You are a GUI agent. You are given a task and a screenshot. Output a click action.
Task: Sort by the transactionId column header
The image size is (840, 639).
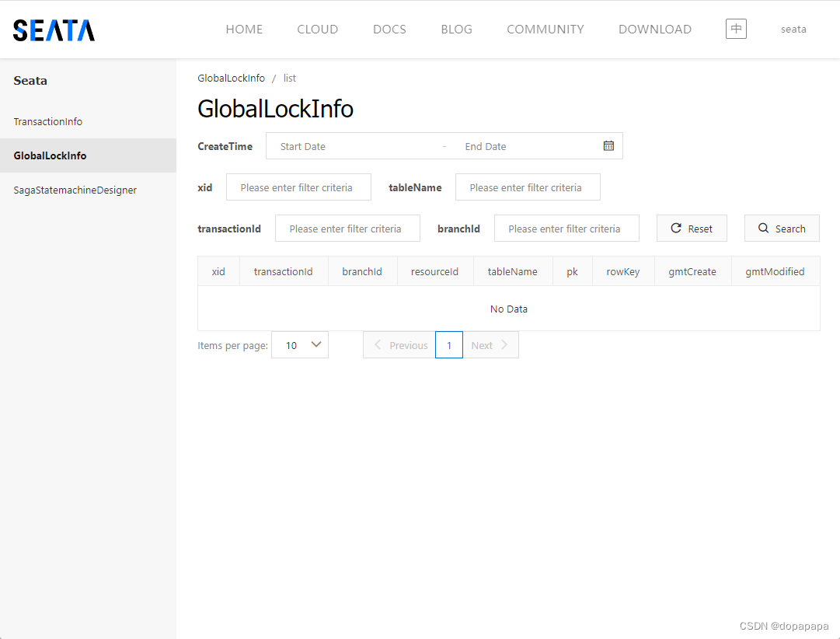pyautogui.click(x=284, y=271)
